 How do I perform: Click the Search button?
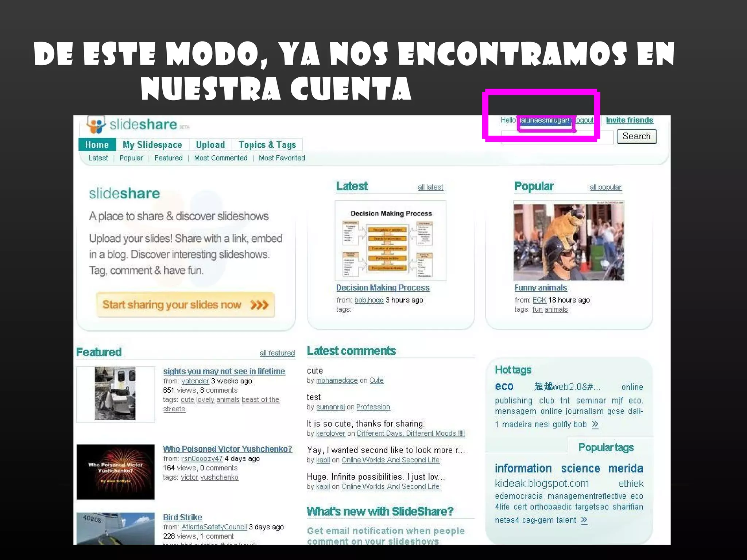tap(636, 136)
